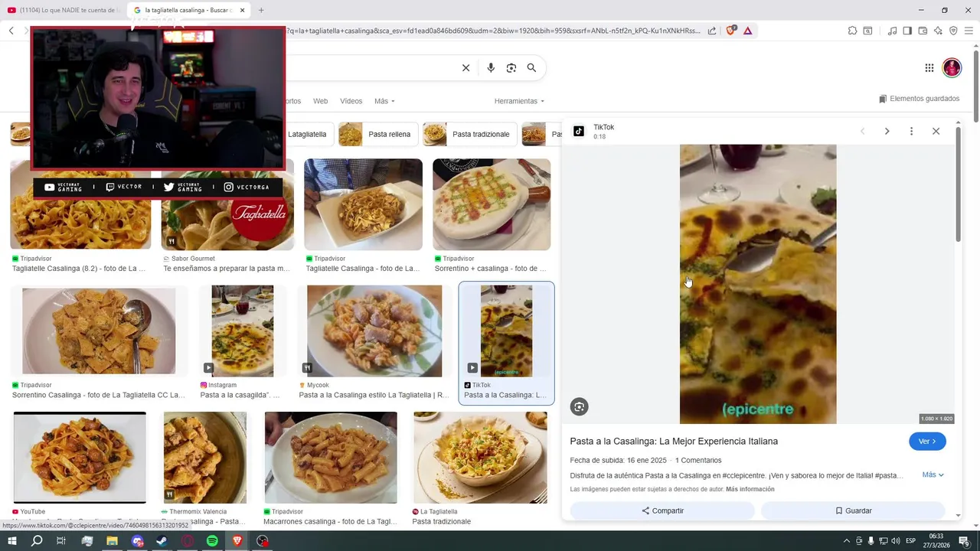
Task: Switch to the YouTube tab
Action: point(64,10)
